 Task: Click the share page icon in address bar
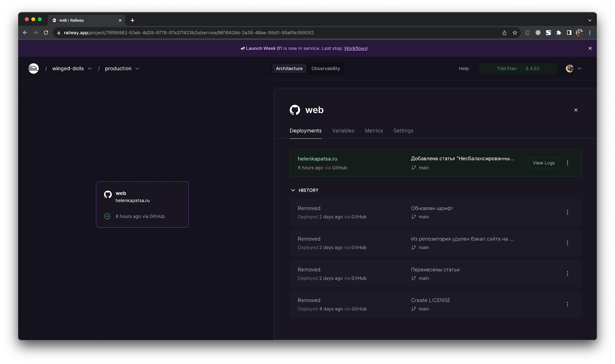[x=504, y=33]
